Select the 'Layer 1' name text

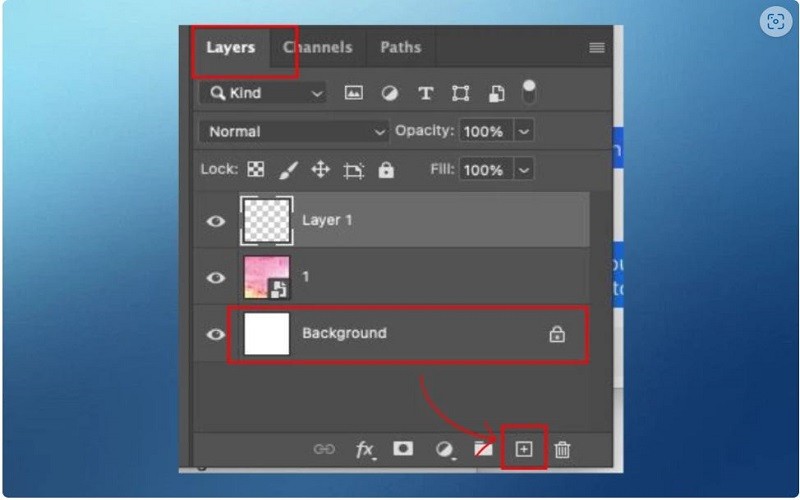point(327,220)
